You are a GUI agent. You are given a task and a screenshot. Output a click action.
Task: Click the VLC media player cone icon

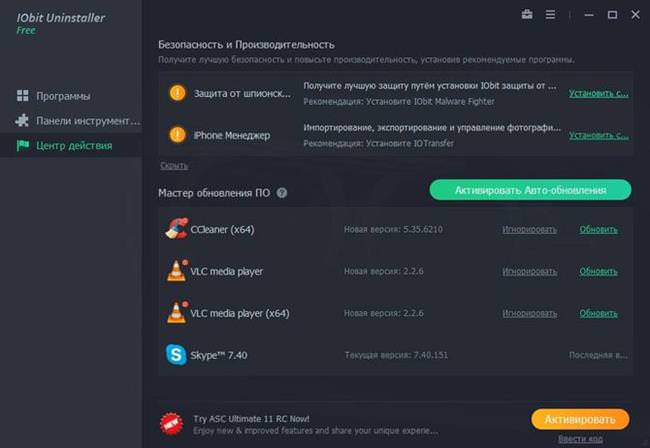tap(177, 271)
